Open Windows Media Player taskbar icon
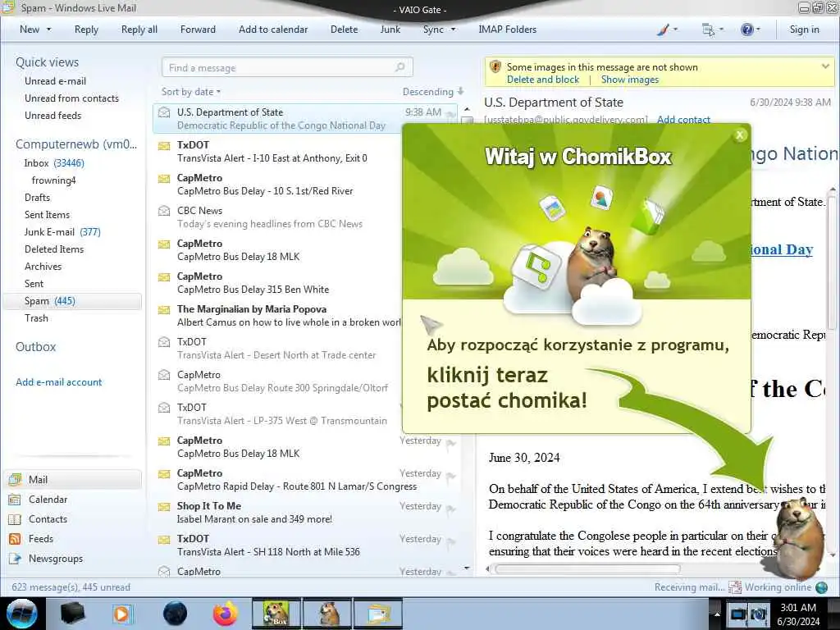 click(121, 614)
